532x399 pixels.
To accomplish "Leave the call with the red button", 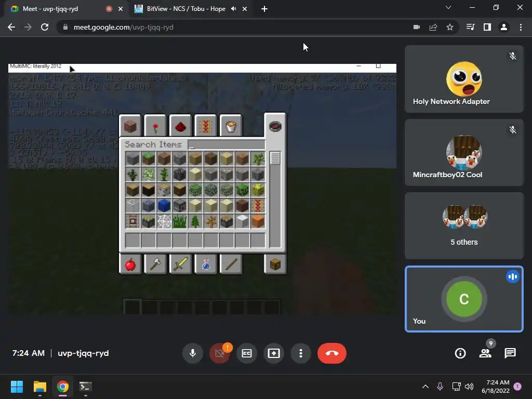I will 332,353.
